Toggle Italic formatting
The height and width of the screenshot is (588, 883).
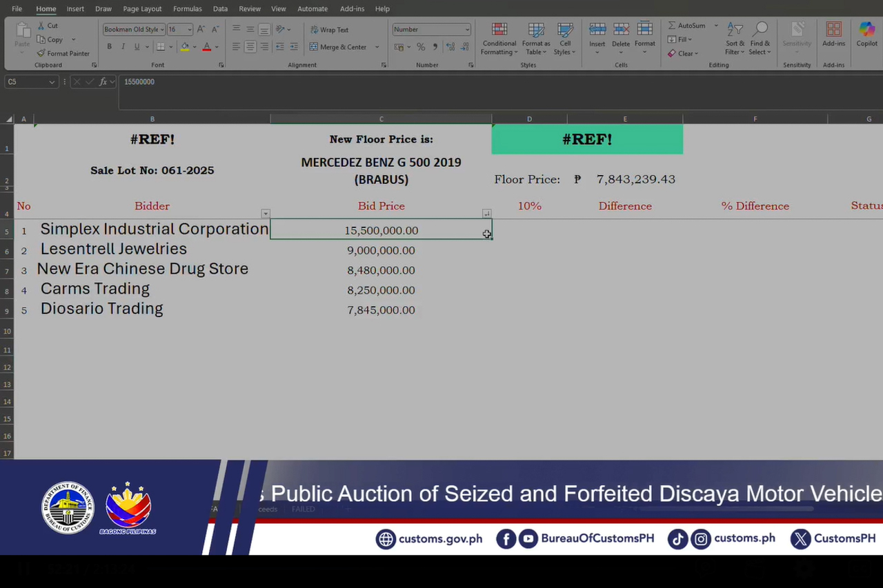point(123,47)
